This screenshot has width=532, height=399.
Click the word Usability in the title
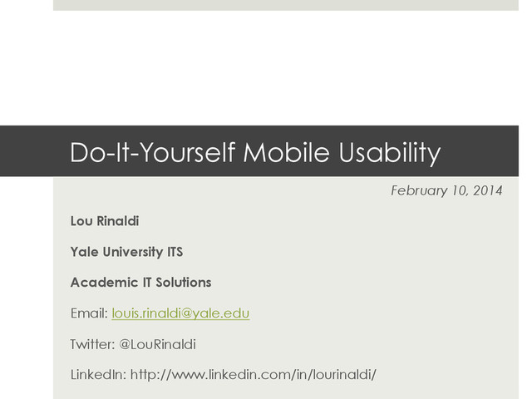point(390,152)
